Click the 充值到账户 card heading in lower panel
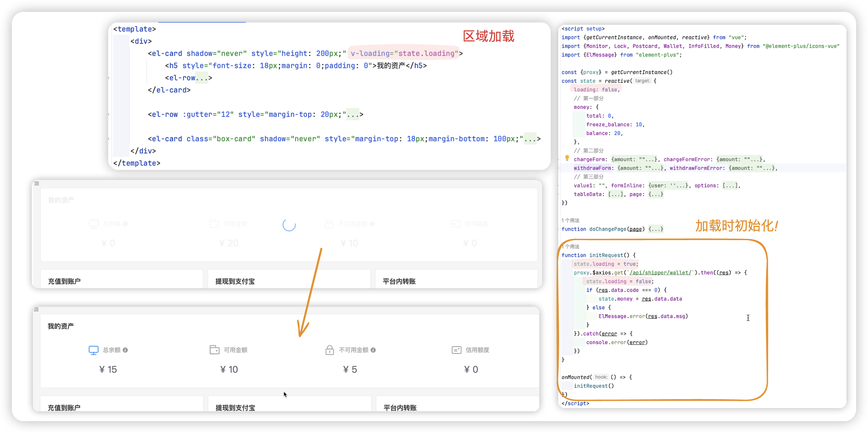The width and height of the screenshot is (868, 433). [x=64, y=408]
